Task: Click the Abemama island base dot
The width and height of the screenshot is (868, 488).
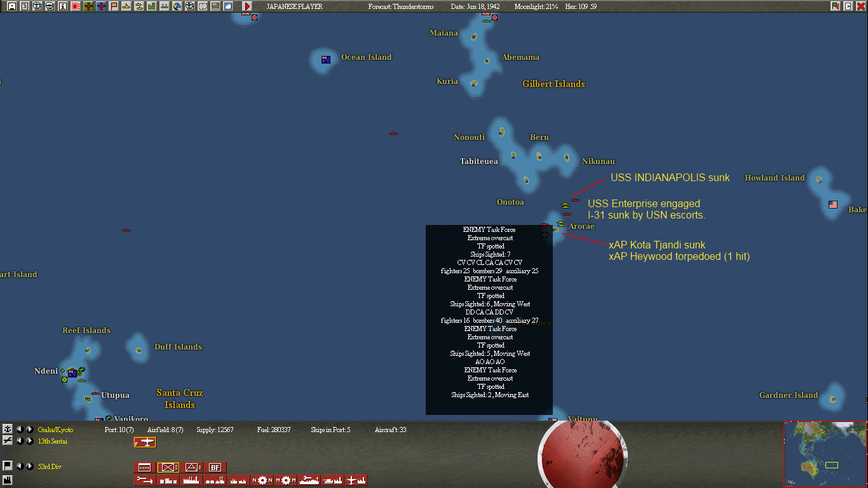Action: click(x=487, y=61)
